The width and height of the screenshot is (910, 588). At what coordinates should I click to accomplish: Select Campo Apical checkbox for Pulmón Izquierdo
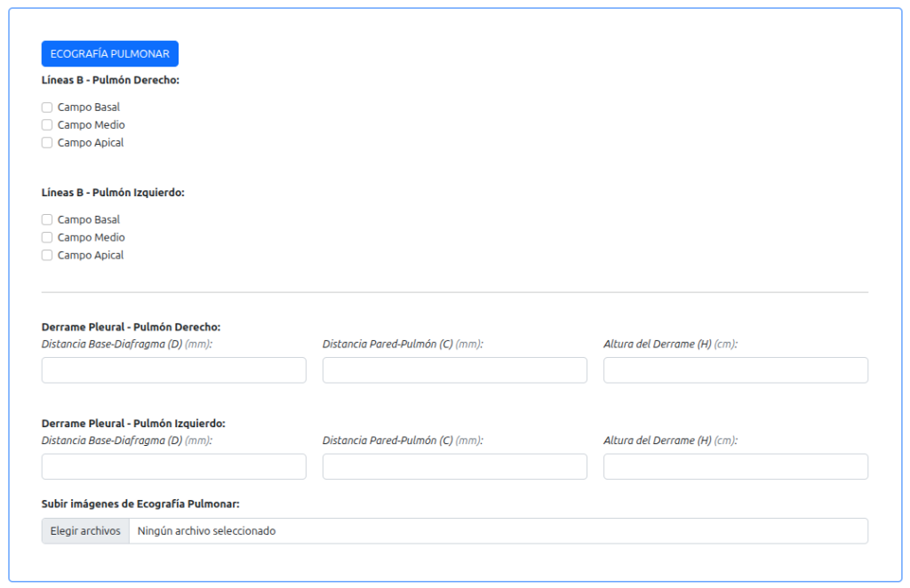click(x=47, y=255)
